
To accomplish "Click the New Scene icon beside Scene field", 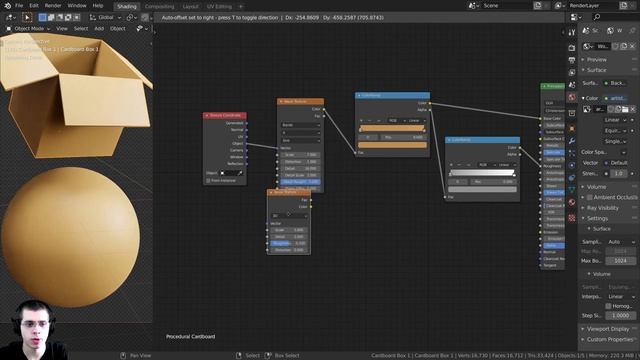I will click(x=538, y=6).
